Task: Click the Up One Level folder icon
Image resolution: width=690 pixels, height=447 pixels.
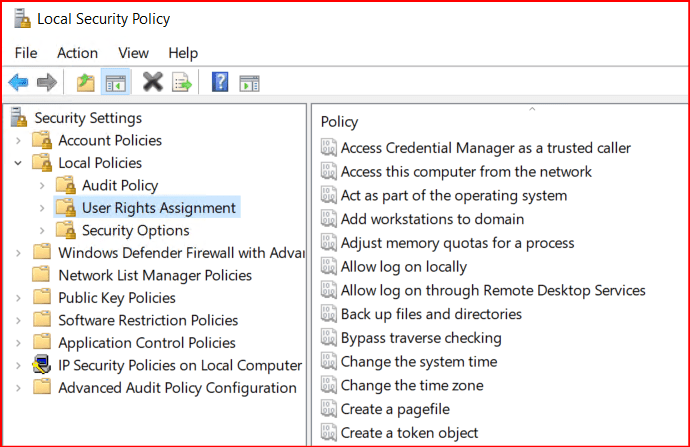Action: pos(86,83)
